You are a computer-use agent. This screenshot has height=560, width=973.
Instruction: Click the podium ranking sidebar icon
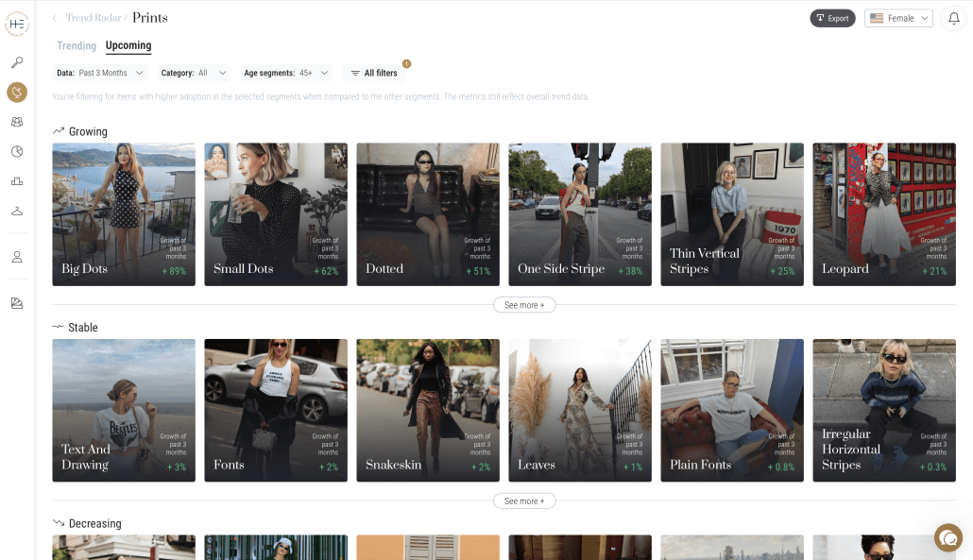17,181
